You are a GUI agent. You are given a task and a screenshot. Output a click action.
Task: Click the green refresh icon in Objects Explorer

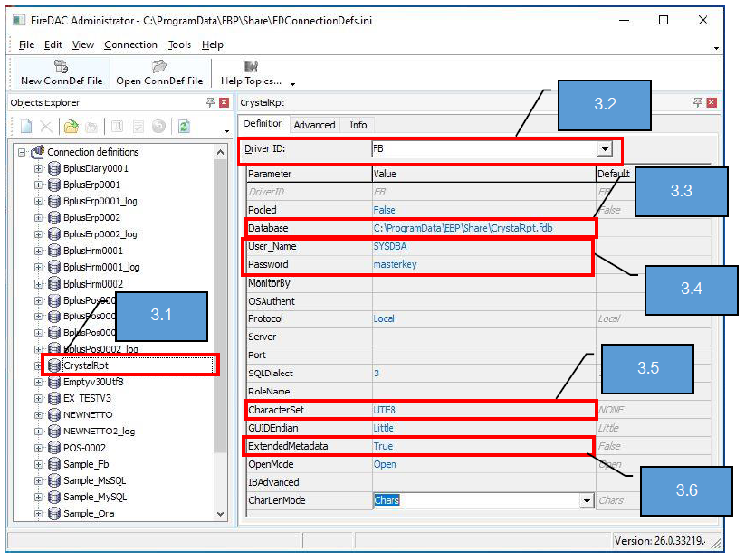[x=184, y=127]
